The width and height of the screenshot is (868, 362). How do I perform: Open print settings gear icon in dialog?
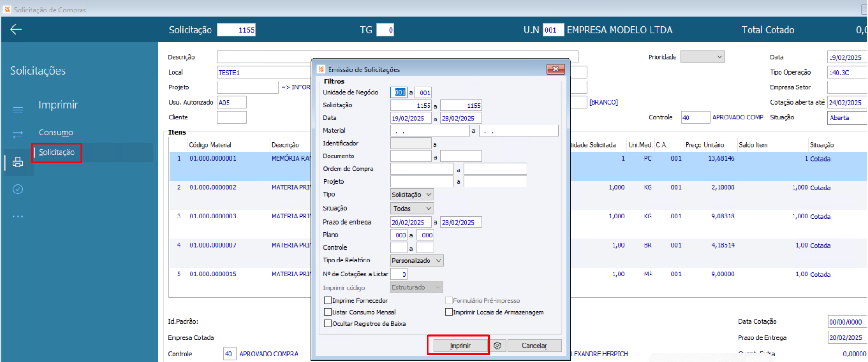click(497, 346)
